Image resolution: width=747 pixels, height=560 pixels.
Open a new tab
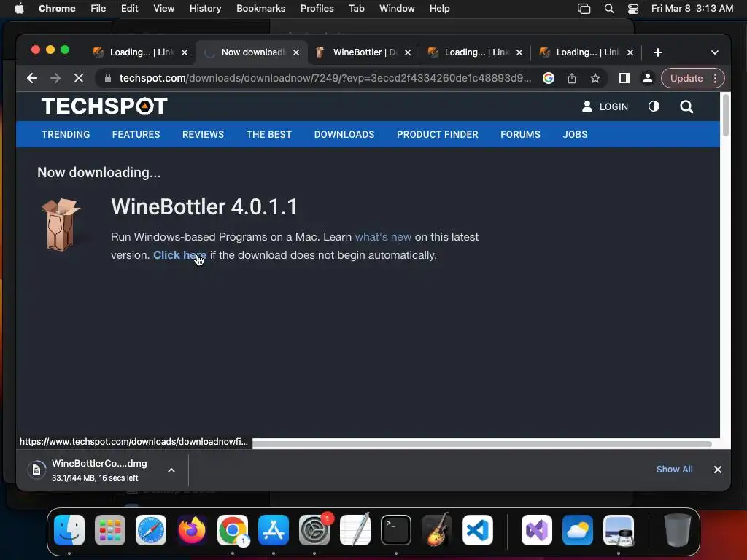click(x=658, y=52)
